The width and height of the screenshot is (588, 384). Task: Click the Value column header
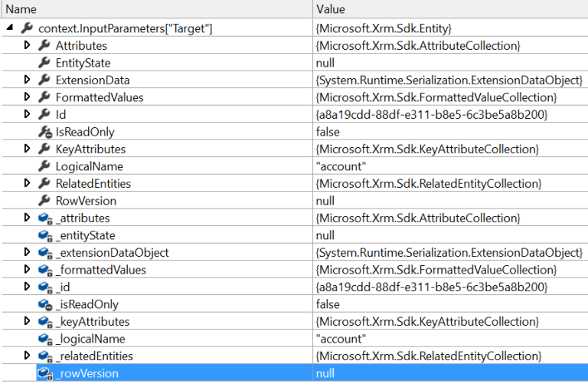pyautogui.click(x=450, y=9)
